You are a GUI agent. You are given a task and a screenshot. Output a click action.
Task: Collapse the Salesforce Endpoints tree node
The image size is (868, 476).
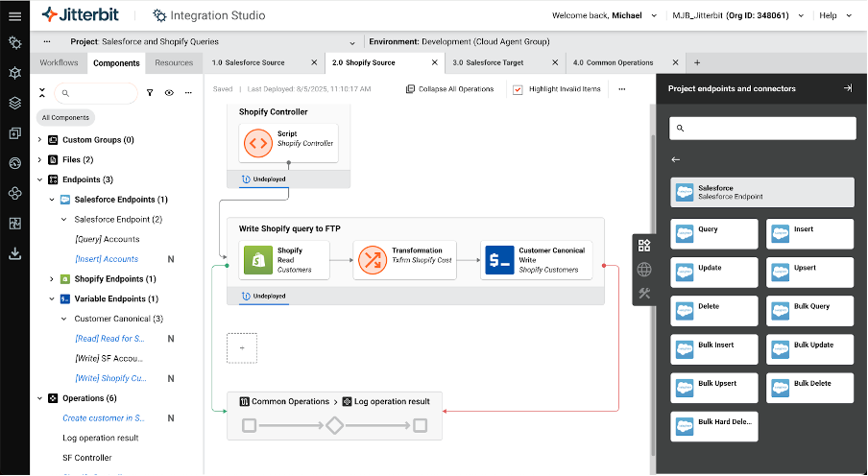[x=52, y=200]
